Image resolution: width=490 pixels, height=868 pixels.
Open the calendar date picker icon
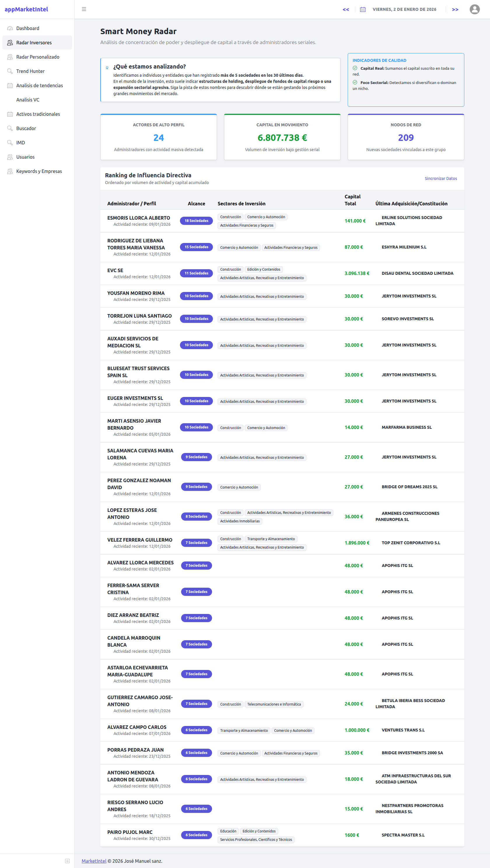363,9
